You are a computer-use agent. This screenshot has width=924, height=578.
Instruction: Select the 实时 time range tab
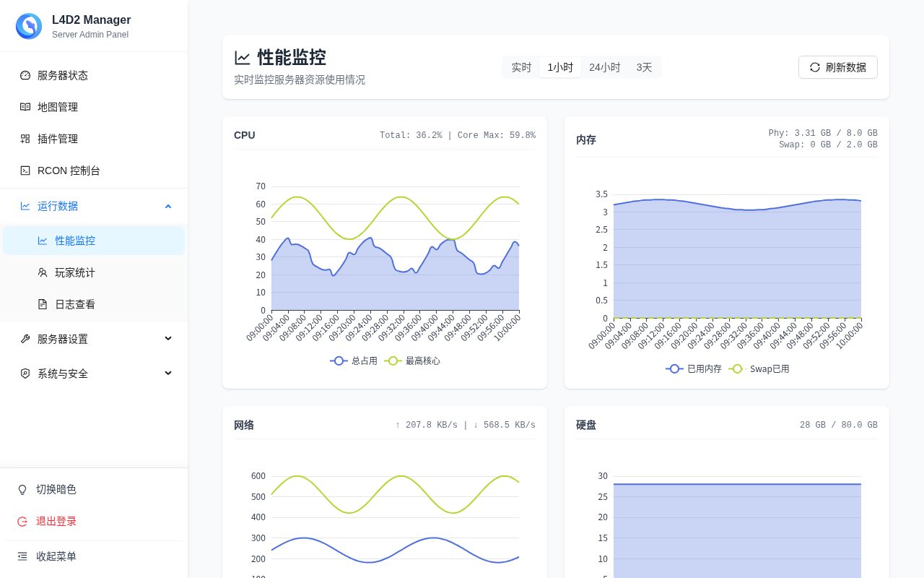click(x=521, y=67)
